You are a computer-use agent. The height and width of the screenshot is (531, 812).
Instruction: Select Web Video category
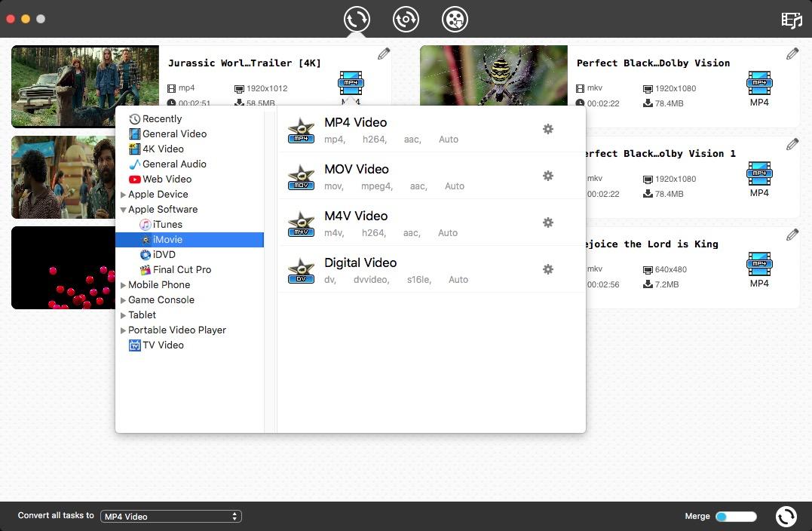(x=160, y=180)
